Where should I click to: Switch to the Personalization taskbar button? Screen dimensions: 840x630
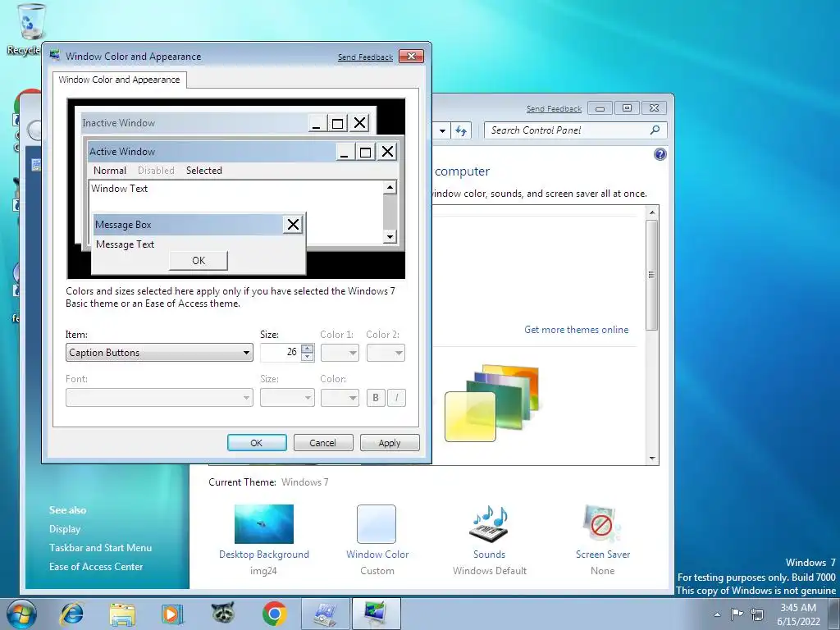tap(376, 614)
